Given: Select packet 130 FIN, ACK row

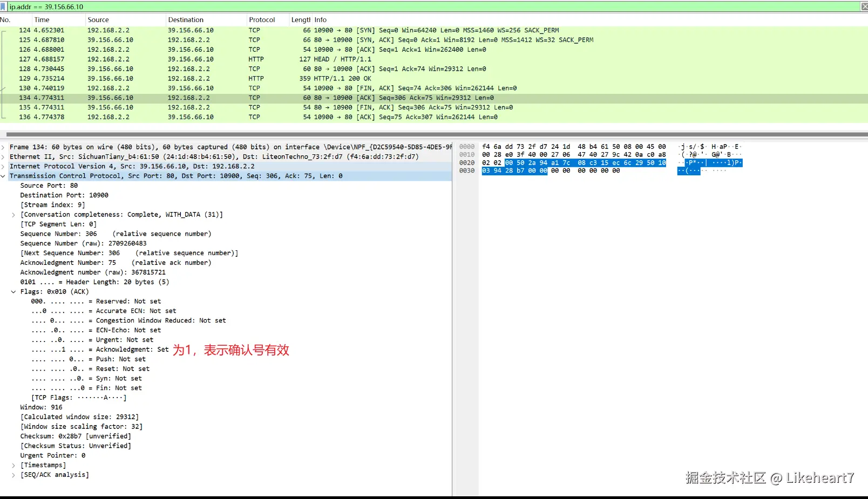Looking at the screenshot, I should pos(434,88).
